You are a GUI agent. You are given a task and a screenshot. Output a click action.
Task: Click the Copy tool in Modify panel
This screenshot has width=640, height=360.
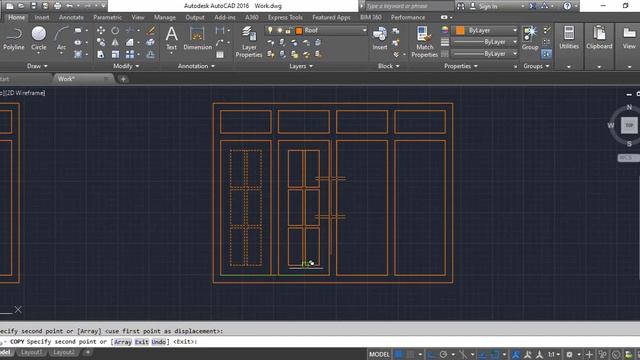click(101, 42)
